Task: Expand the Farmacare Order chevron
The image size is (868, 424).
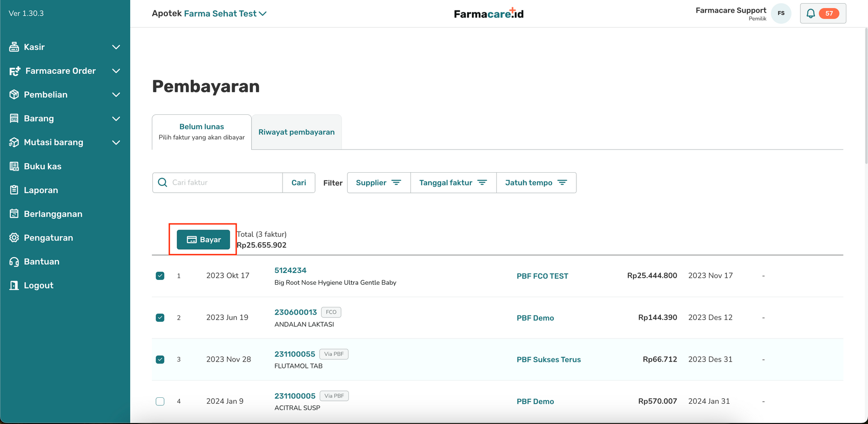Action: point(116,71)
